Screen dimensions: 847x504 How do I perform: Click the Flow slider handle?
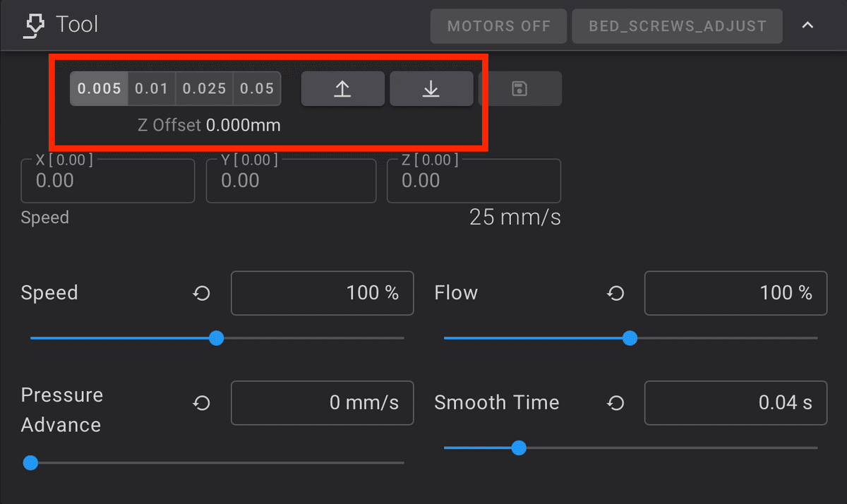[630, 338]
